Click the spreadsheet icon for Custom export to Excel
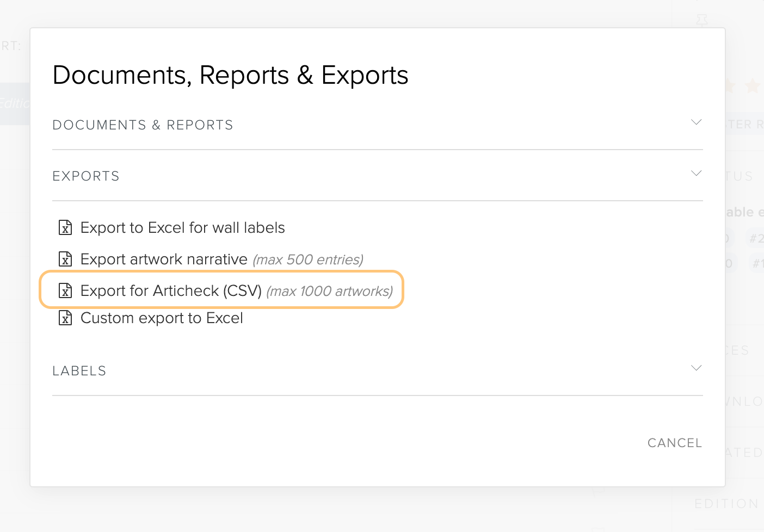The image size is (764, 532). (x=65, y=318)
